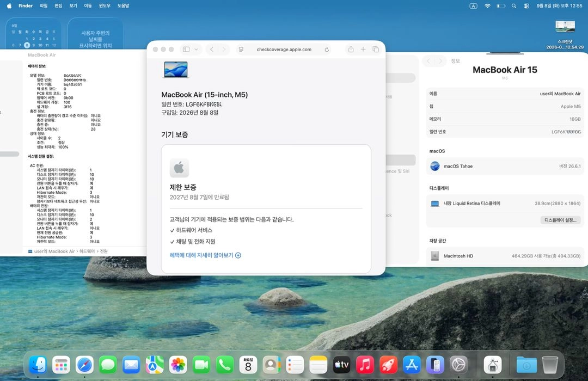Toggle the Safari sidebar
588x381 pixels.
click(x=186, y=49)
